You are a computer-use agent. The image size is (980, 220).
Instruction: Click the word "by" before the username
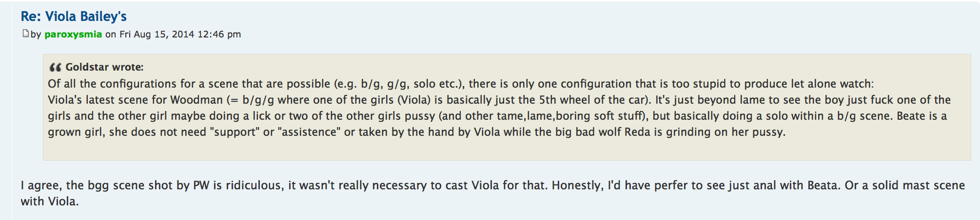(x=36, y=34)
